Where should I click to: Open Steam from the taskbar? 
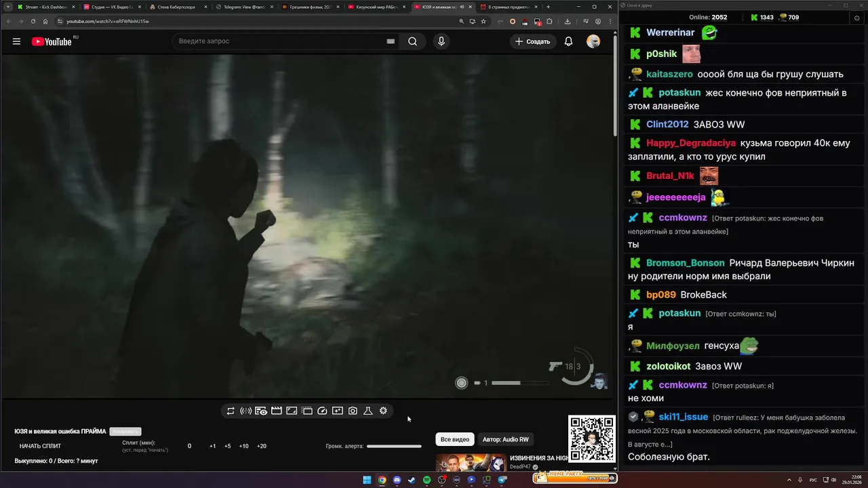point(412,480)
